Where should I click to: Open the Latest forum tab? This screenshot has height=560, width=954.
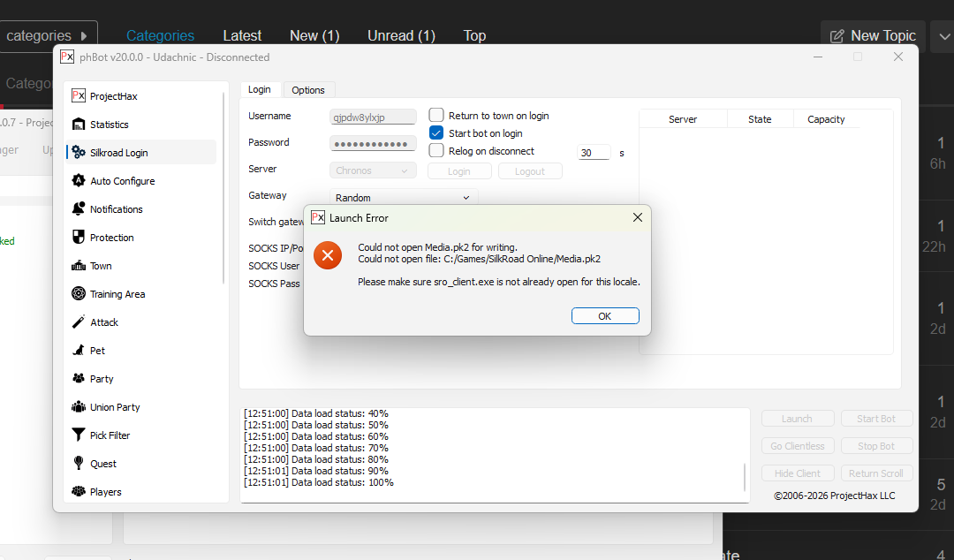(x=242, y=36)
